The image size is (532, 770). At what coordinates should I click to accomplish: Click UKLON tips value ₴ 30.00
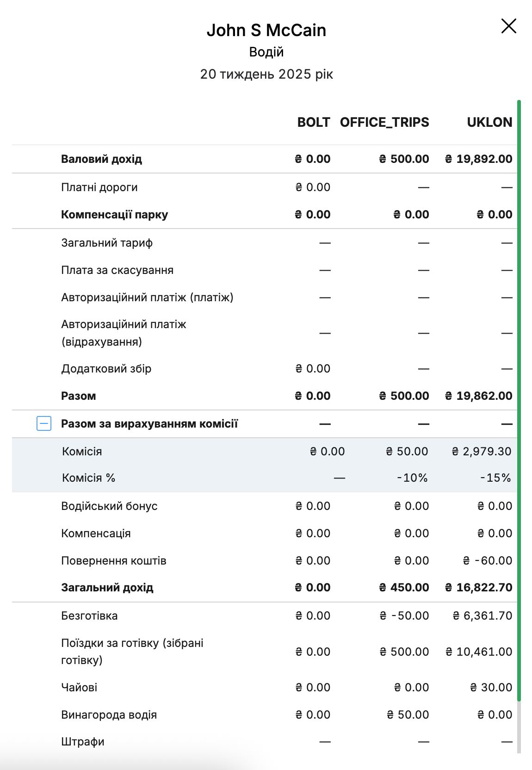click(491, 688)
